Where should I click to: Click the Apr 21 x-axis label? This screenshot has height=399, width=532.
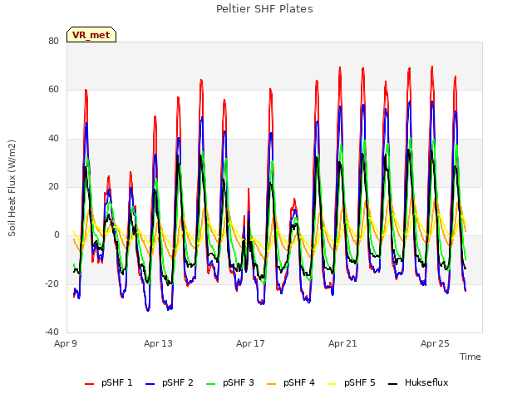[342, 343]
